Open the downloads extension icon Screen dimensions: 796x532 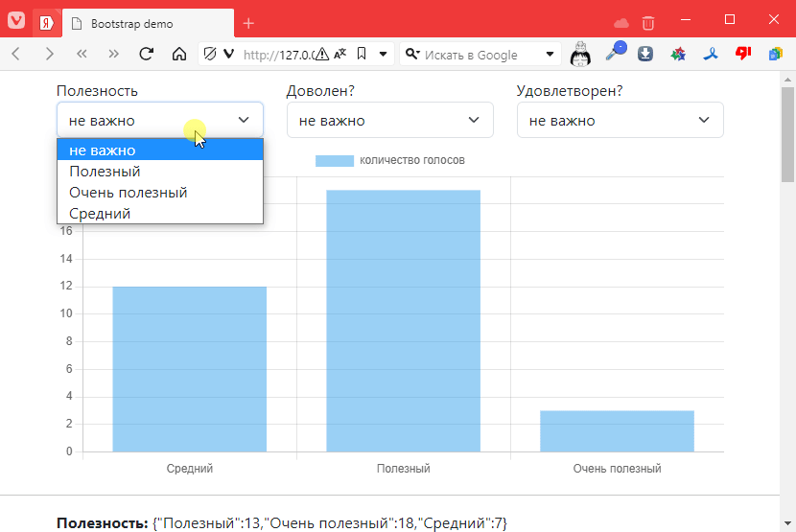pyautogui.click(x=645, y=55)
